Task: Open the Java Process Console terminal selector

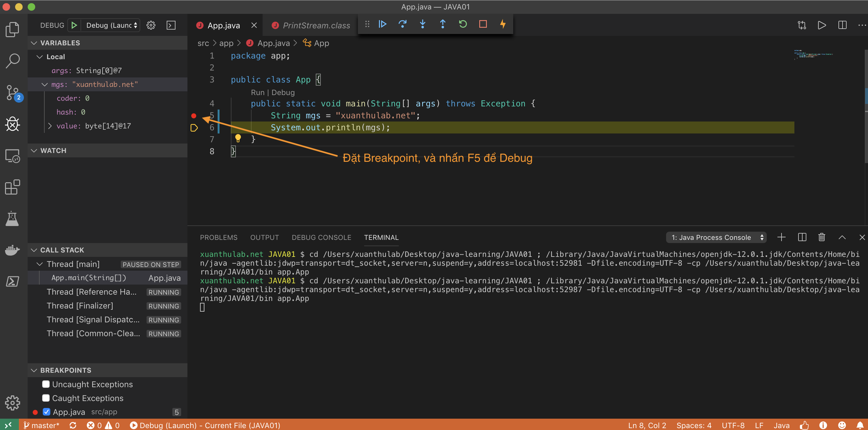Action: click(716, 237)
